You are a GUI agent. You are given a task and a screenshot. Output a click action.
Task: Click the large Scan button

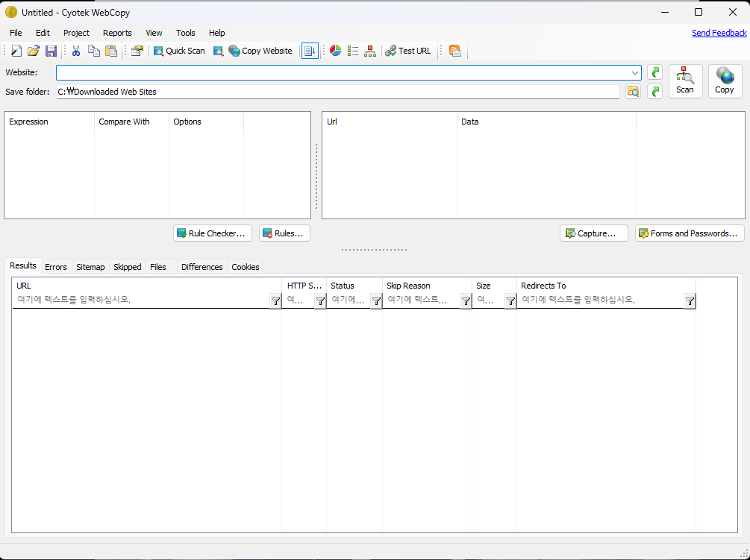(x=685, y=81)
